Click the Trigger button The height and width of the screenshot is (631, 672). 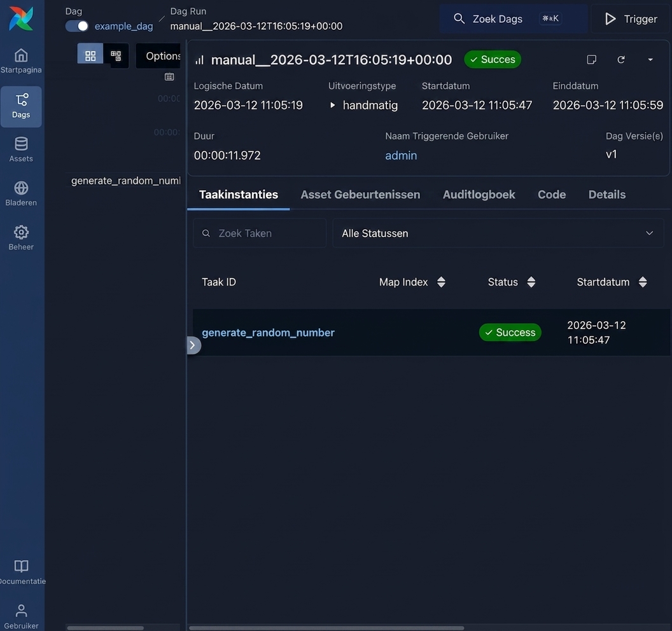coord(631,19)
